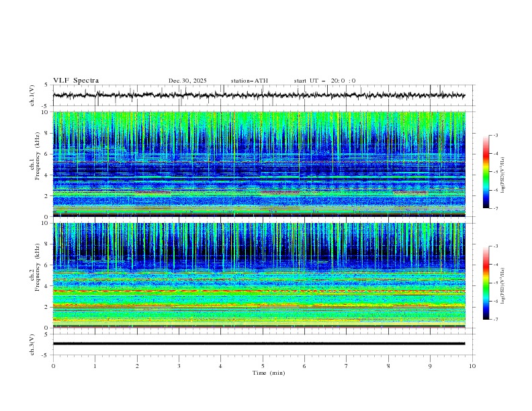
Task: Click the "6" kHz tick on ch.2 axis
Action: click(48, 265)
